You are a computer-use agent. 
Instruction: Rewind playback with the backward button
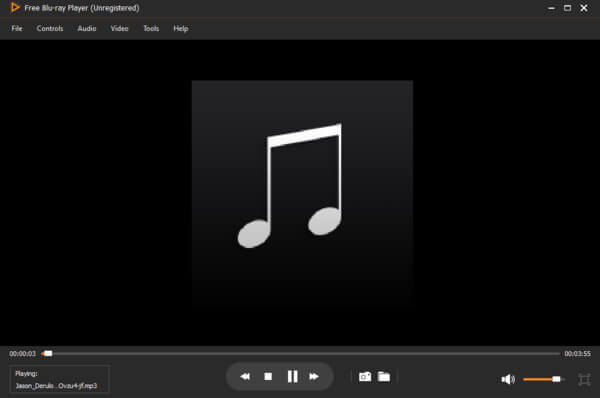coord(245,377)
